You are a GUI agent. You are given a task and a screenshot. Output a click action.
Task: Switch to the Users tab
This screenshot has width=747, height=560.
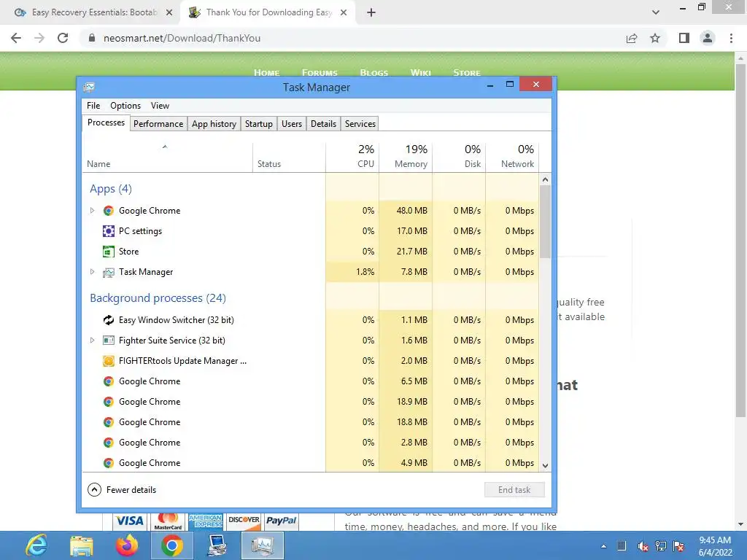point(292,124)
